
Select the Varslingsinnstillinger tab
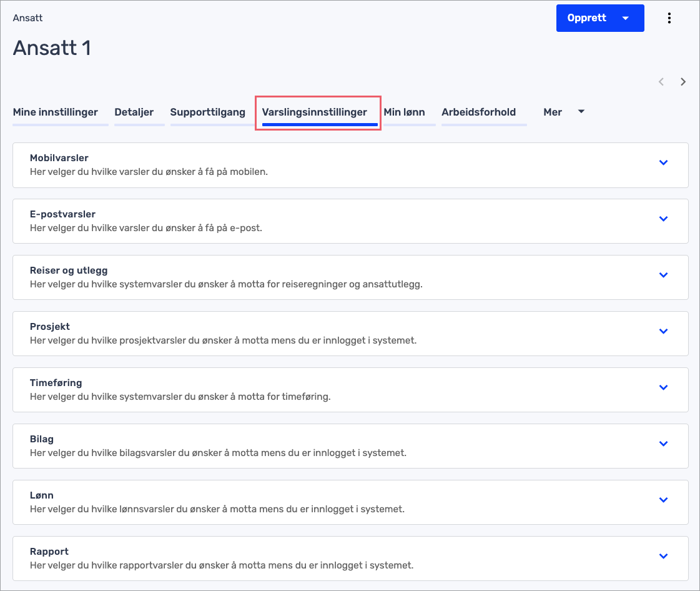point(314,112)
